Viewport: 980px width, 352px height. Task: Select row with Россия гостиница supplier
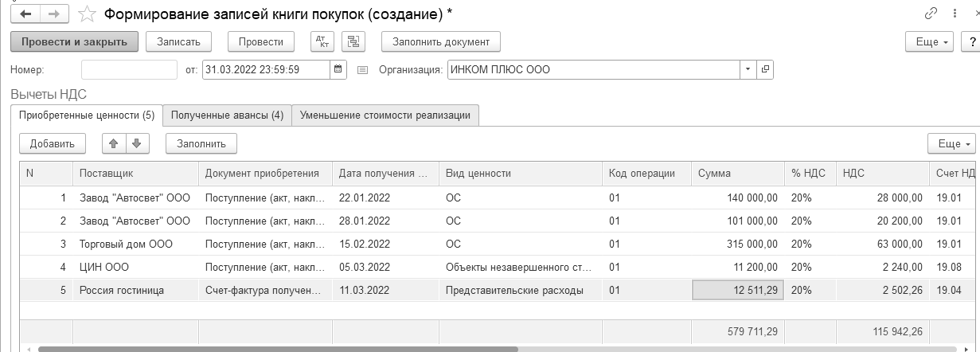click(x=122, y=291)
